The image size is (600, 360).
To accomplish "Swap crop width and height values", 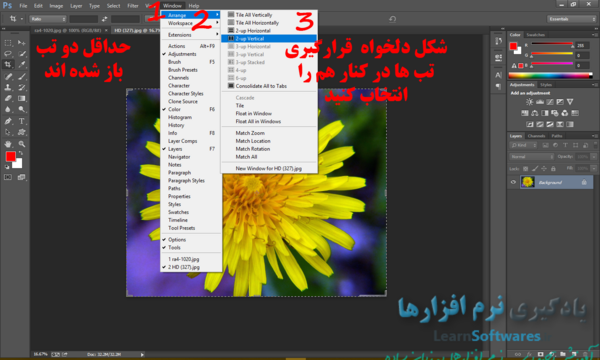I will [x=104, y=19].
